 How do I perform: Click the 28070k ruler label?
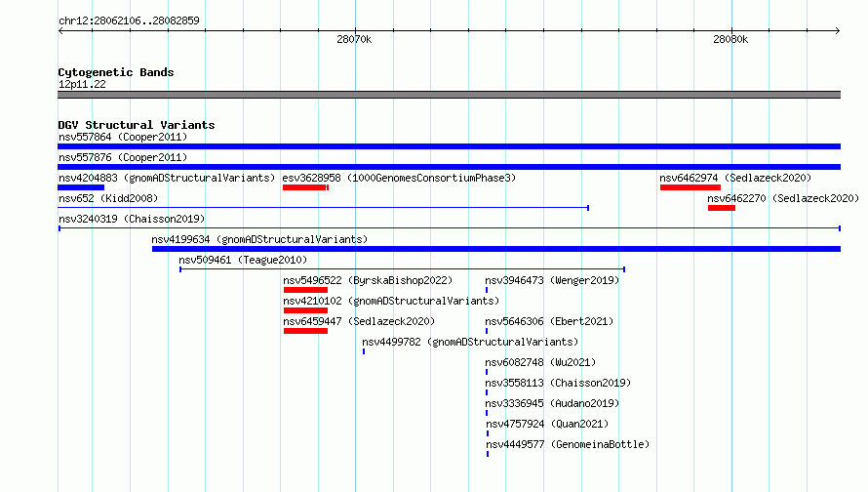click(x=354, y=39)
